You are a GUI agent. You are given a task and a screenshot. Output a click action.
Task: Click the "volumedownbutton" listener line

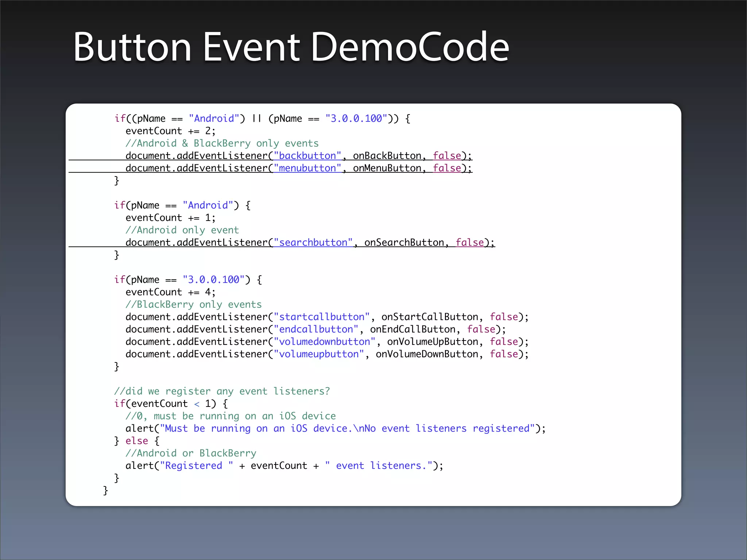[x=327, y=342]
